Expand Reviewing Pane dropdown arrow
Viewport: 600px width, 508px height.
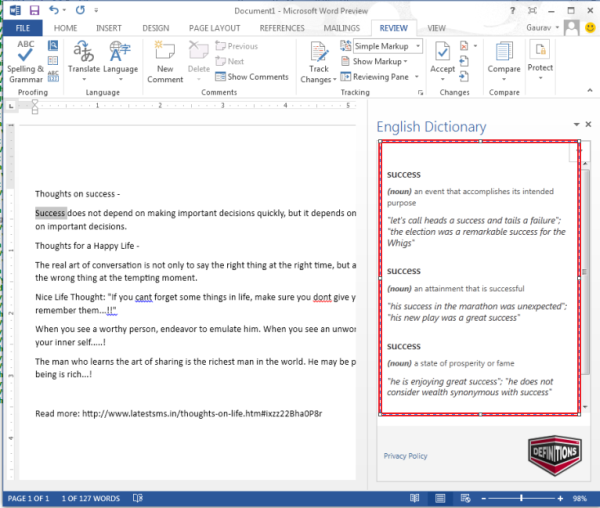tap(417, 77)
